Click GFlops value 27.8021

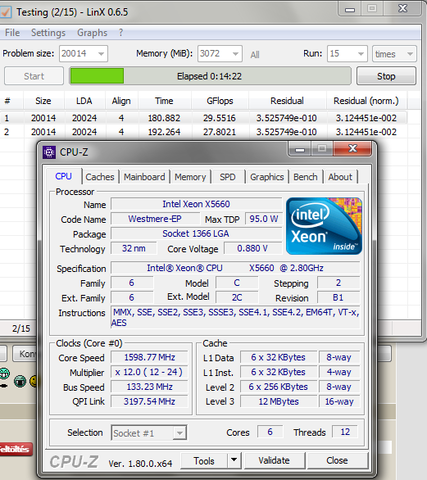click(x=219, y=132)
